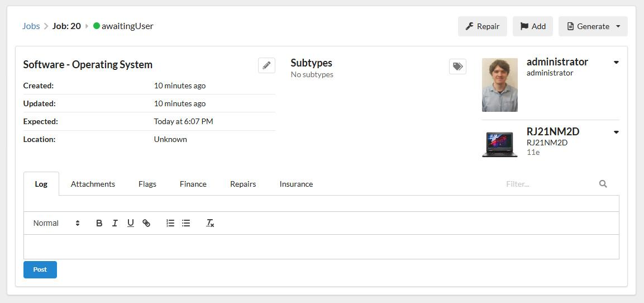Expand the RJ21NM2D device options caret
644x303 pixels.
click(616, 132)
